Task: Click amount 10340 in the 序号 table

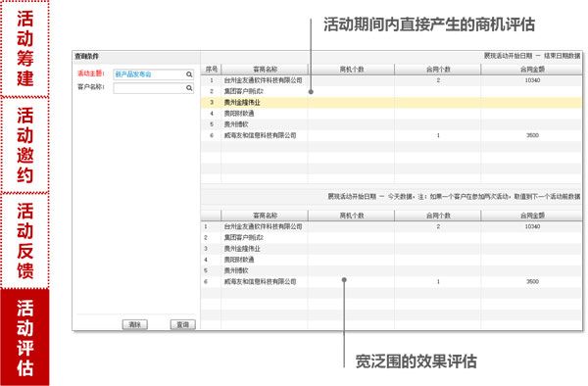Action: pyautogui.click(x=532, y=80)
